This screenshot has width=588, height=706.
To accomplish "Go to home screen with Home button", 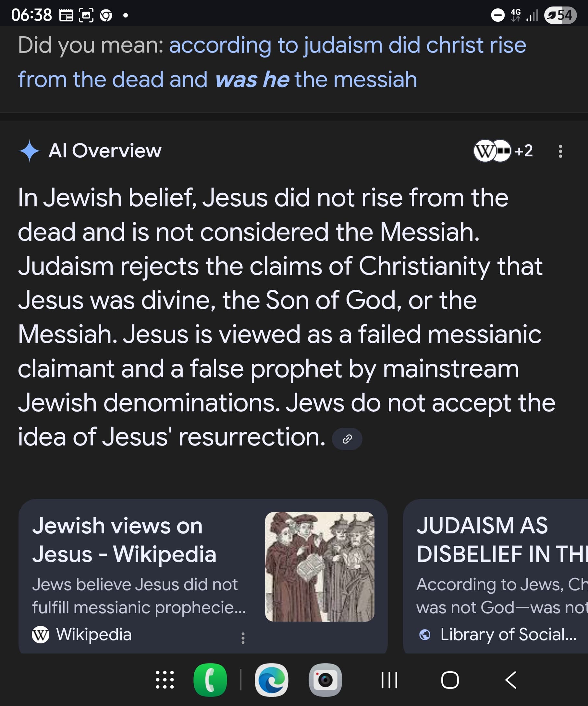I will click(x=450, y=680).
